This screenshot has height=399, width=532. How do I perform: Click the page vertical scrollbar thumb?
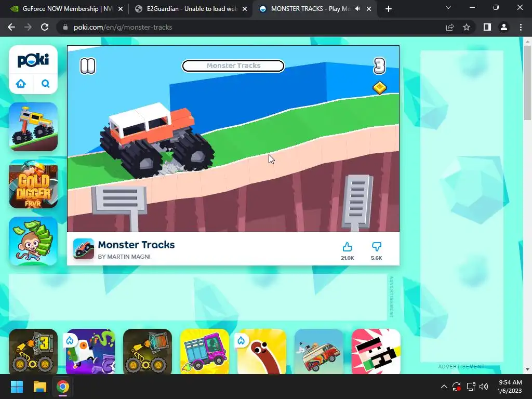pos(527,83)
